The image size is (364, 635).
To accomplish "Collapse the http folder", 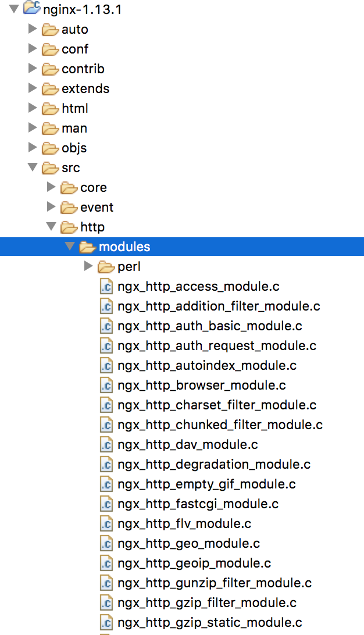I will (x=51, y=227).
